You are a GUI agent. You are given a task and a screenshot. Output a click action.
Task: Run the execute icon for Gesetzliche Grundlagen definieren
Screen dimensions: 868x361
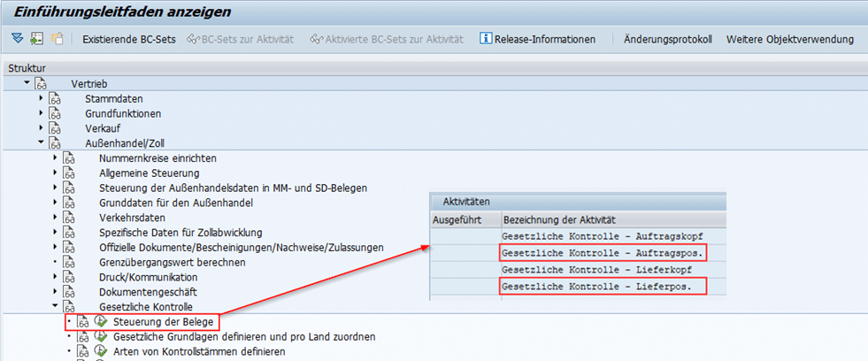[x=99, y=337]
